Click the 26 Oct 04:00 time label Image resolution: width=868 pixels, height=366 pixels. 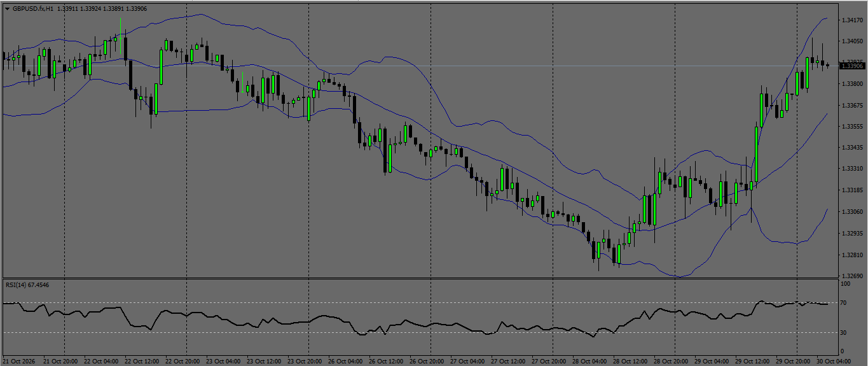tap(345, 361)
